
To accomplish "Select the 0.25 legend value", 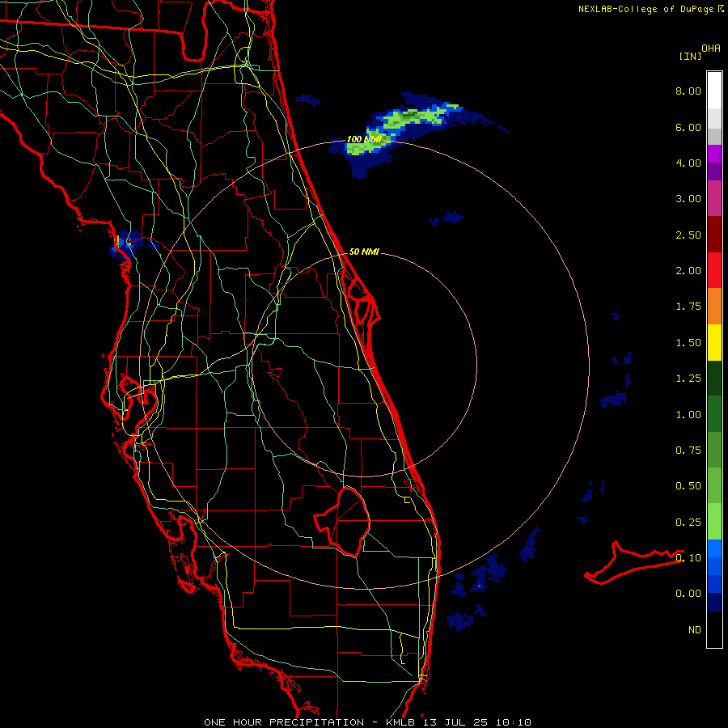I will click(x=688, y=523).
